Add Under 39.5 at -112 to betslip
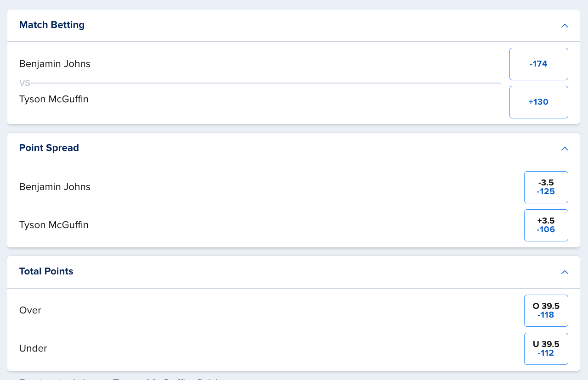 pyautogui.click(x=546, y=349)
